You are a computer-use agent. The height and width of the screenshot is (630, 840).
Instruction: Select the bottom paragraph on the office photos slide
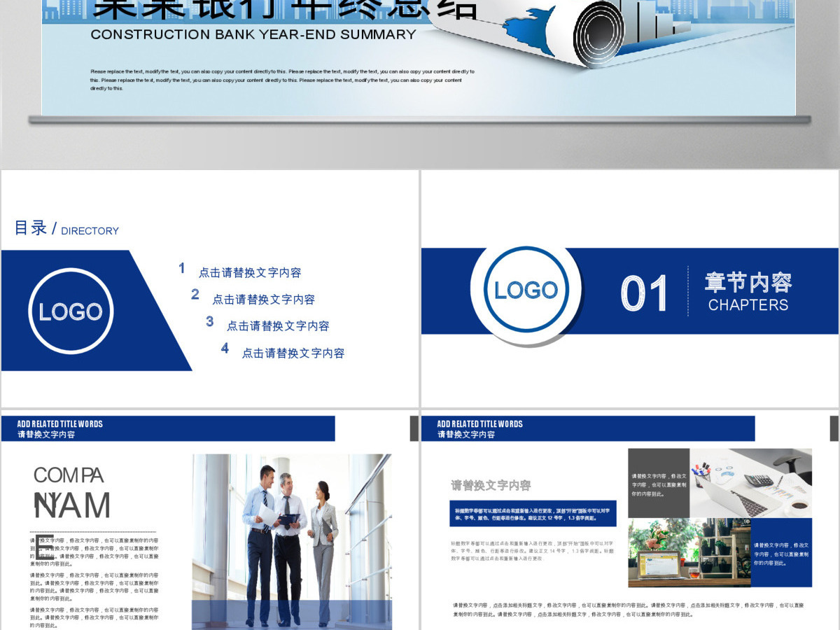629,609
